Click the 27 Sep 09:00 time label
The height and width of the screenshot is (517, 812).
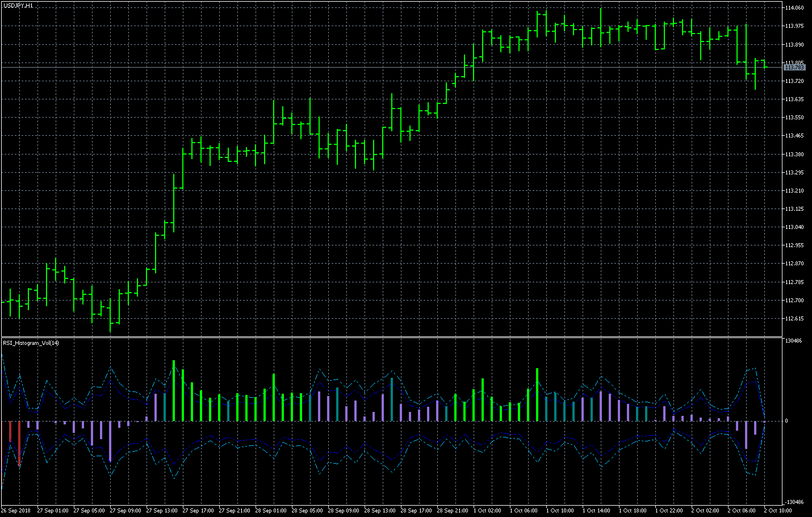[125, 511]
